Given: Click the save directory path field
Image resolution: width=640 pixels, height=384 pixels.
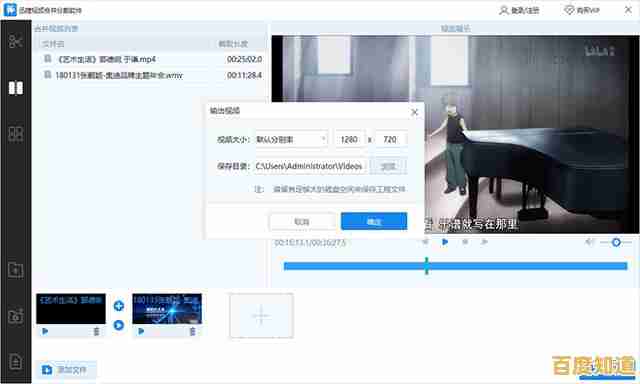Looking at the screenshot, I should pos(311,166).
